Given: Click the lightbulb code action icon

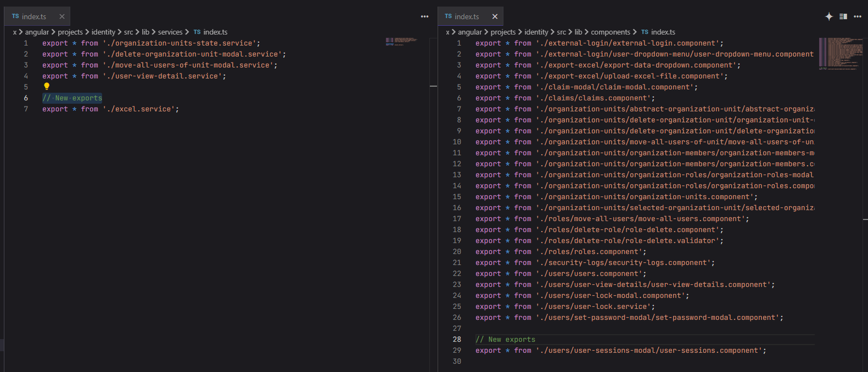Looking at the screenshot, I should point(47,86).
